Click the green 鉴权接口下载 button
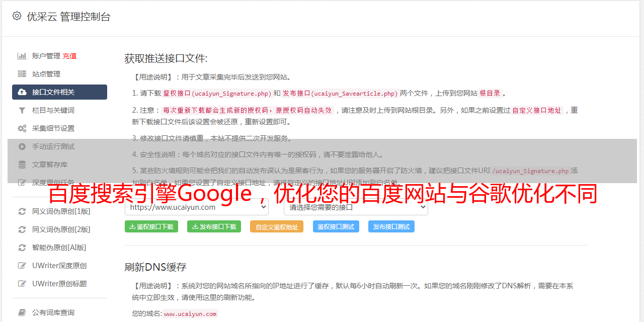This screenshot has width=644, height=322. [x=151, y=226]
